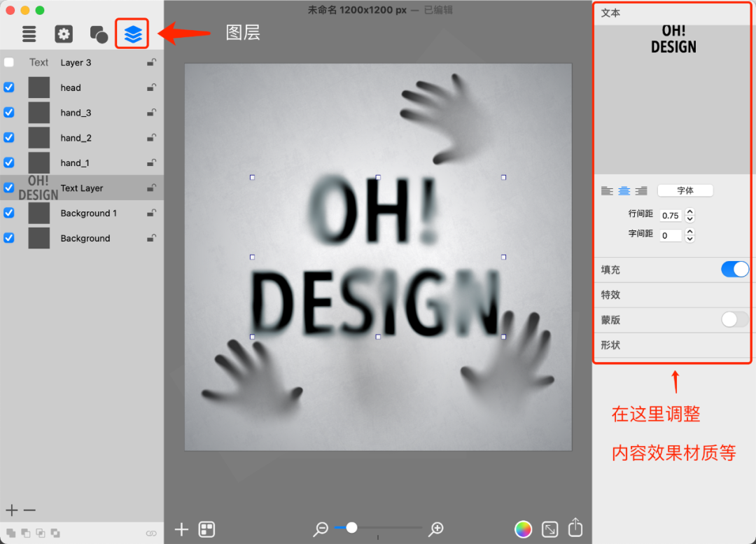
Task: Open the template grid icon
Action: (206, 529)
